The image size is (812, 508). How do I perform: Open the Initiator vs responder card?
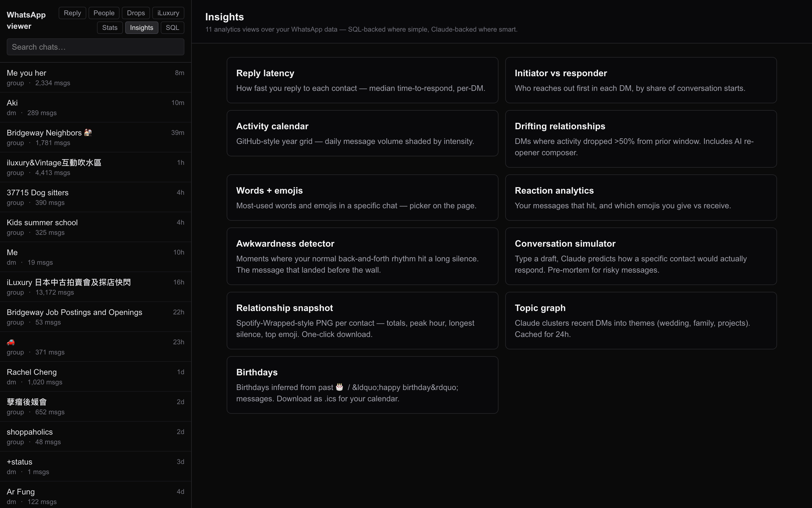click(x=641, y=80)
